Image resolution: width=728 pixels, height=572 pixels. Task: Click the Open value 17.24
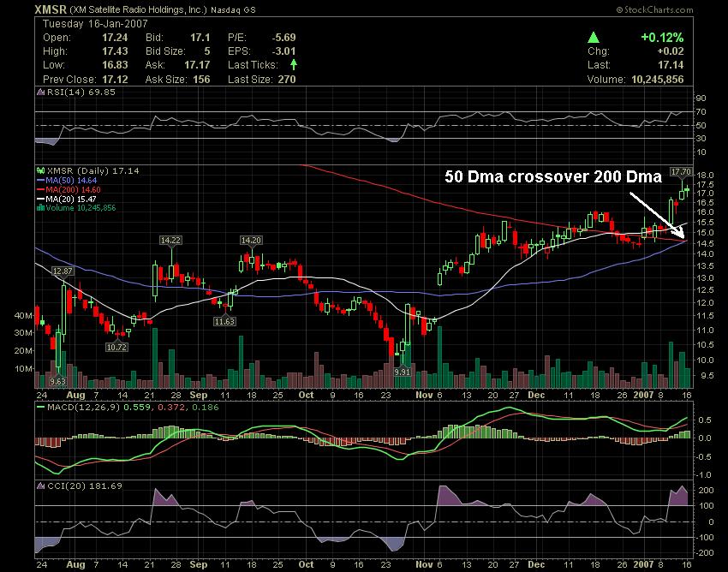coord(115,38)
